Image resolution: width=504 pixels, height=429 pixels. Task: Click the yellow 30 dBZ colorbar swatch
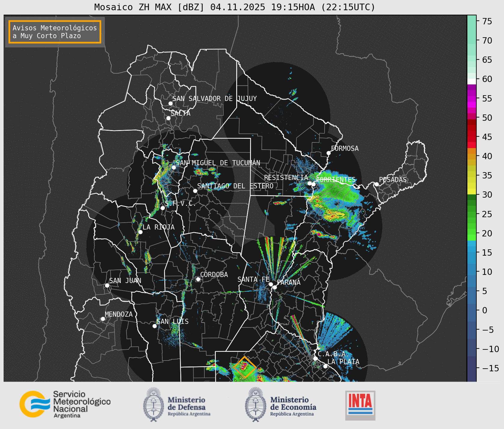[472, 191]
